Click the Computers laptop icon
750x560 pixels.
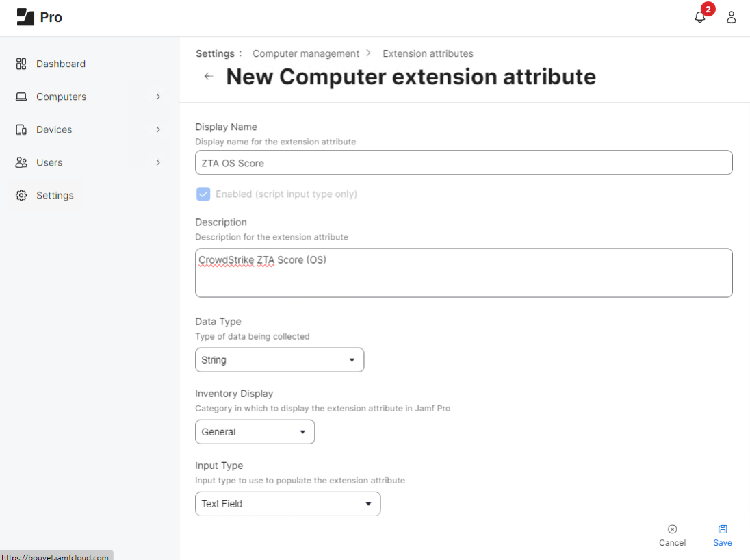[21, 97]
